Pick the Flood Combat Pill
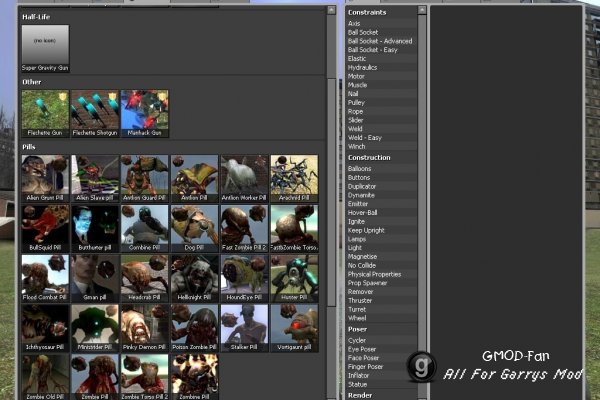Screen dimensions: 600x400 click(45, 278)
